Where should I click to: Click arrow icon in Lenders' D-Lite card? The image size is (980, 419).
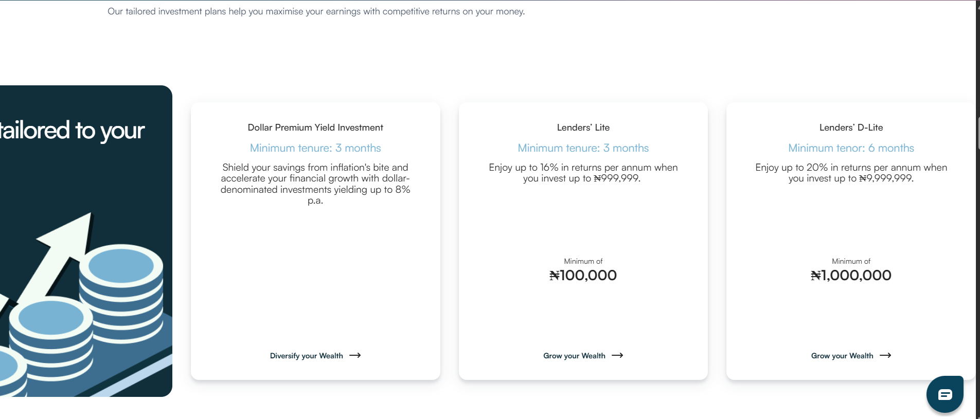(x=885, y=356)
